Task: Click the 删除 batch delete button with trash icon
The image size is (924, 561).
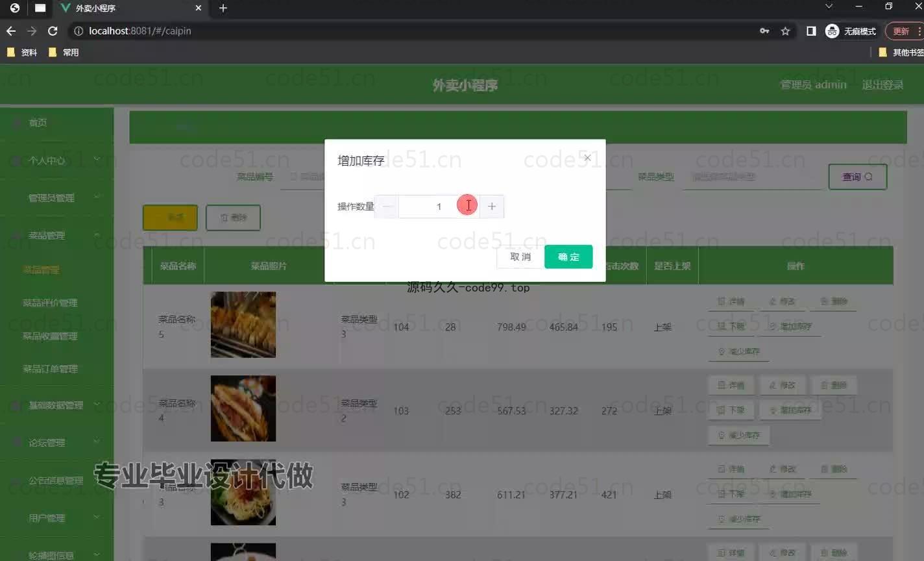Action: coord(233,218)
